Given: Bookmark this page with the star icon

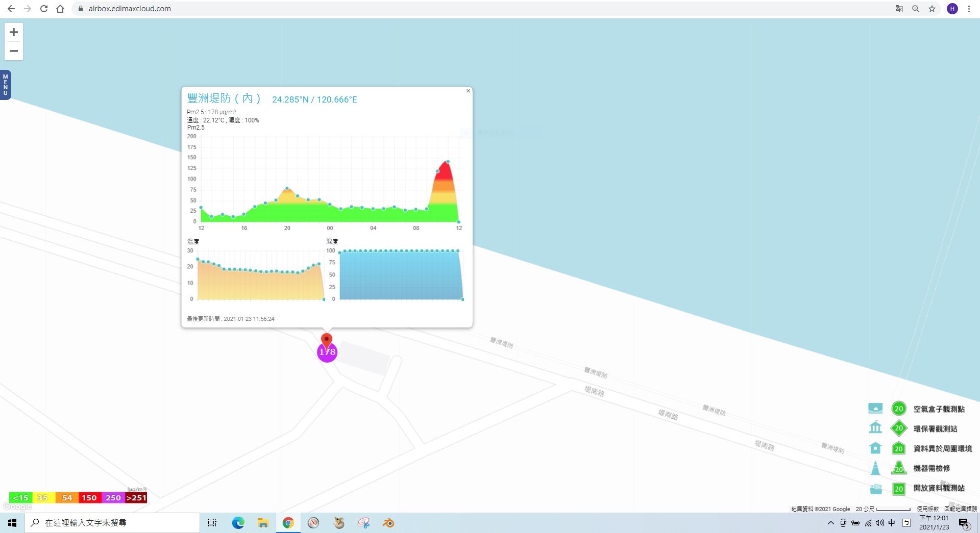Looking at the screenshot, I should 932,9.
